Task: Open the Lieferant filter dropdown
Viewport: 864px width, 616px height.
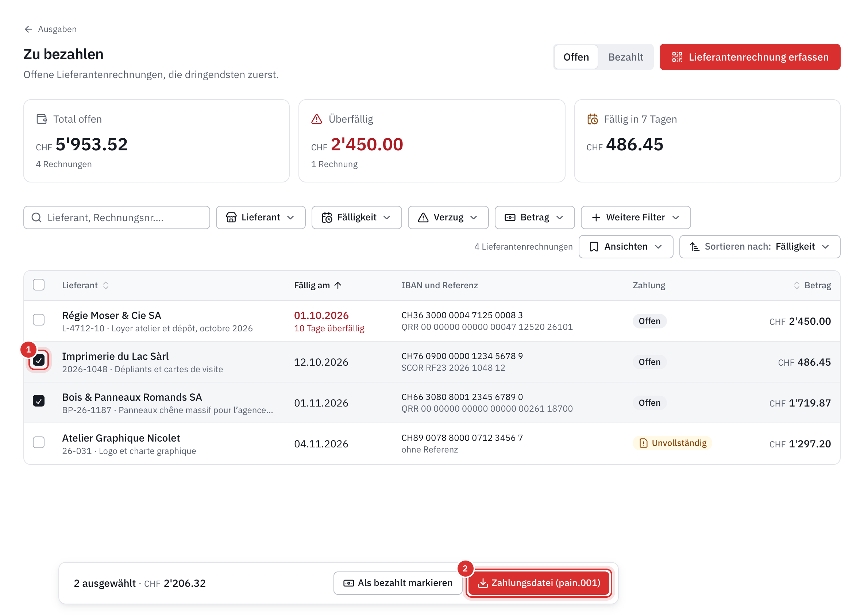Action: tap(261, 217)
